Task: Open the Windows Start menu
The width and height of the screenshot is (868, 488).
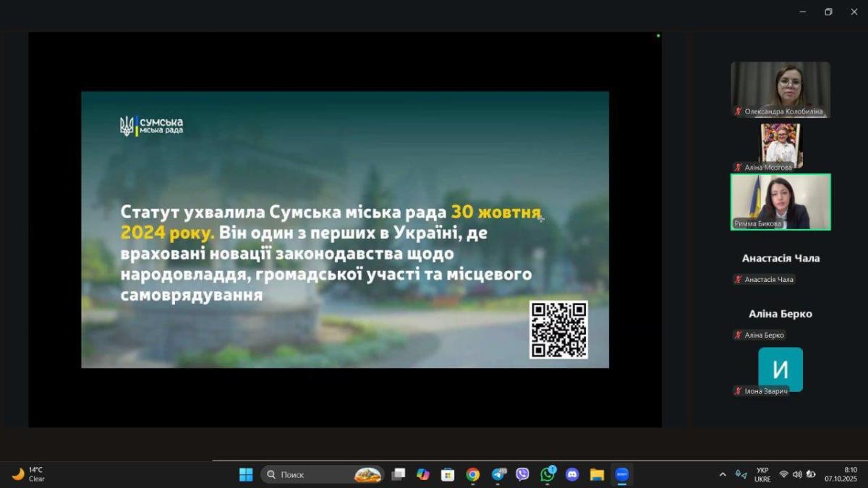Action: pyautogui.click(x=246, y=474)
